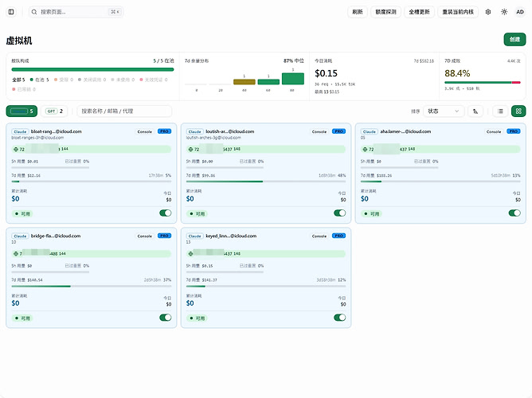
Task: Select the green filter tab showing 5
Action: (x=22, y=111)
